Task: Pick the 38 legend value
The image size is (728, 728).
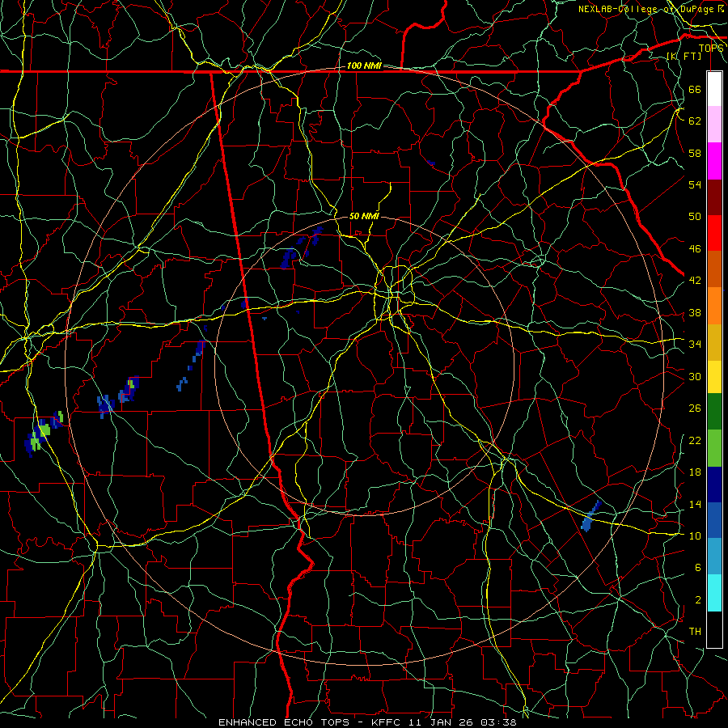Action: pos(695,312)
